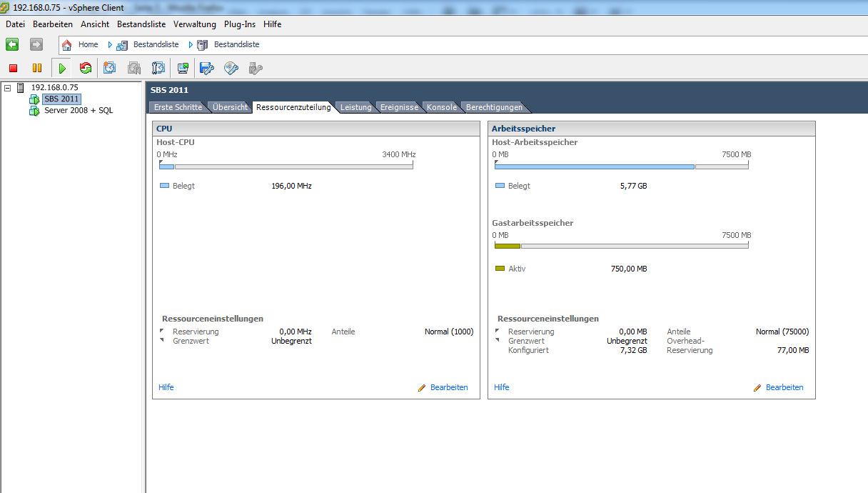Open dropdown arrow before first Bestandsliste
Screen dimensions: 868x493
click(x=110, y=44)
